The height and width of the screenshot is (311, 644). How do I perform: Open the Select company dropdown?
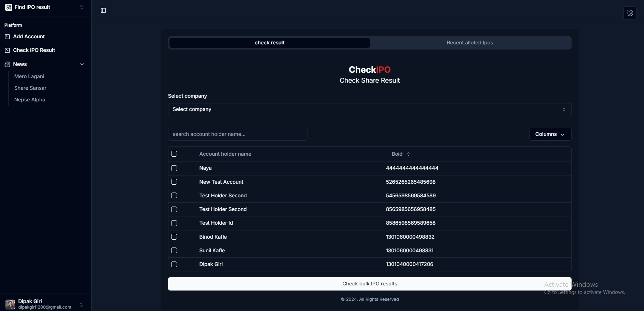coord(370,110)
